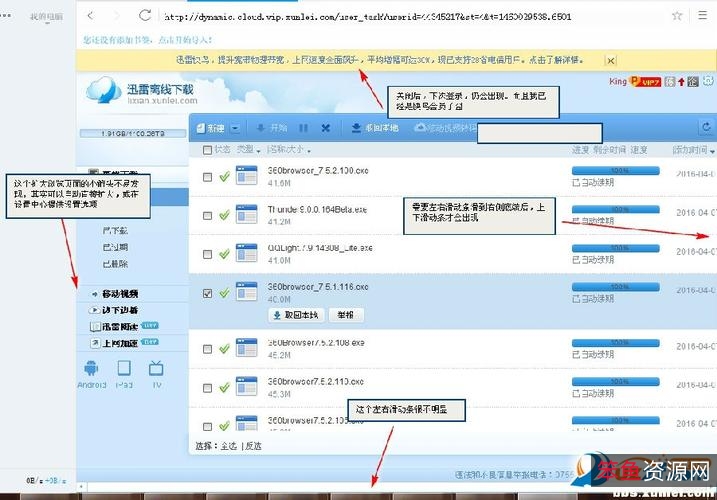Image resolution: width=717 pixels, height=500 pixels.
Task: Click the 新建 new task button
Action: [210, 128]
